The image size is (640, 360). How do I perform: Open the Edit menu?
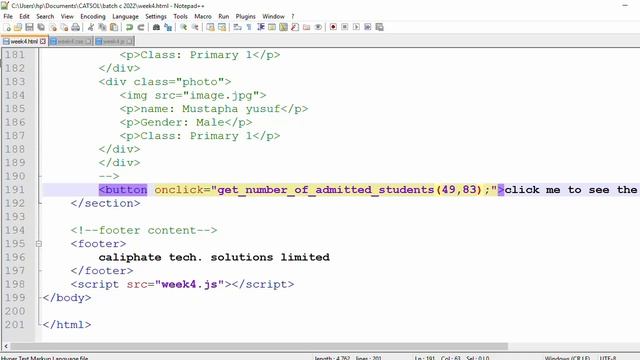24,16
